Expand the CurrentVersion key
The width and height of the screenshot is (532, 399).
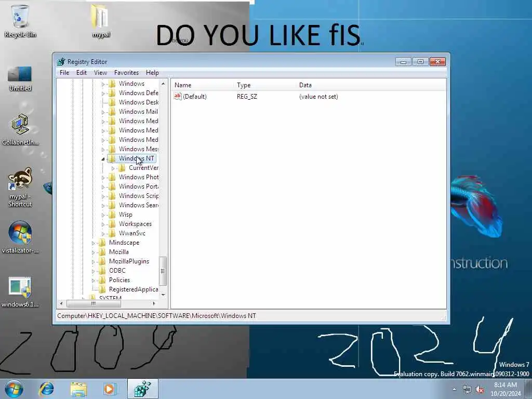tap(113, 168)
